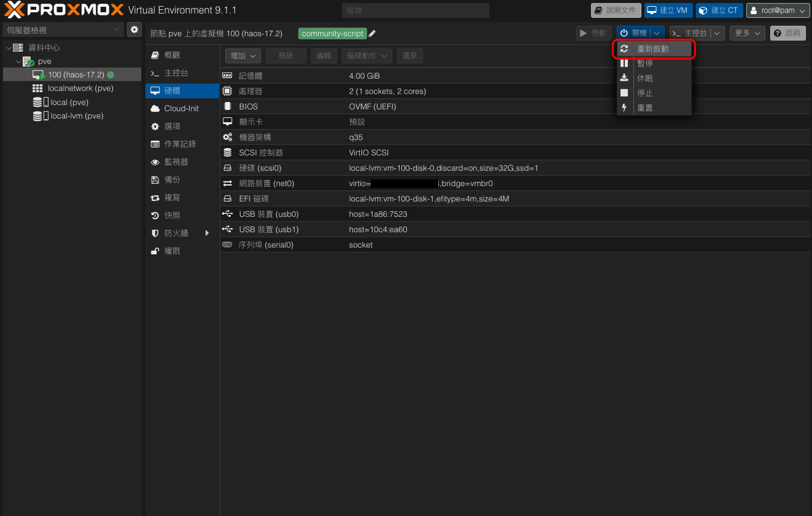Select pve node in tree
812x516 pixels.
72,61
